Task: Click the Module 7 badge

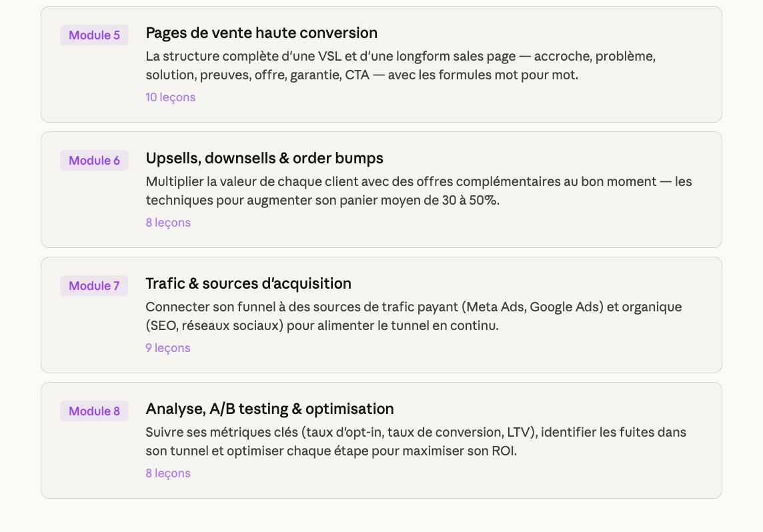Action: 94,286
